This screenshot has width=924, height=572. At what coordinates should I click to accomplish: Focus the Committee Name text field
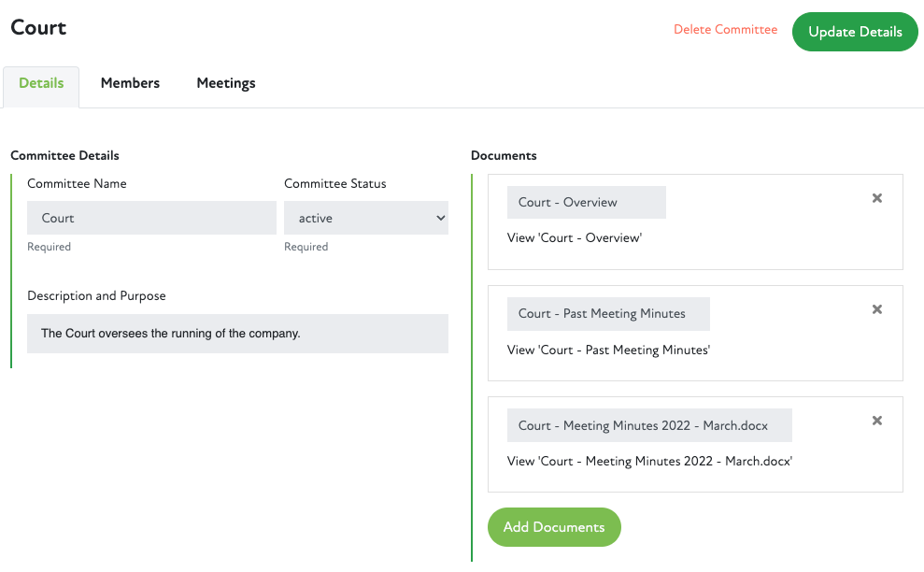pyautogui.click(x=149, y=218)
